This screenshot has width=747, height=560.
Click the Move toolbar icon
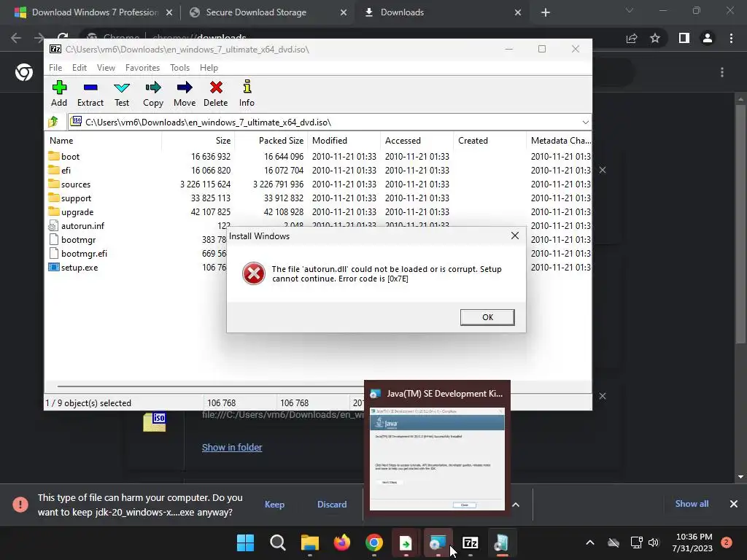coord(185,94)
